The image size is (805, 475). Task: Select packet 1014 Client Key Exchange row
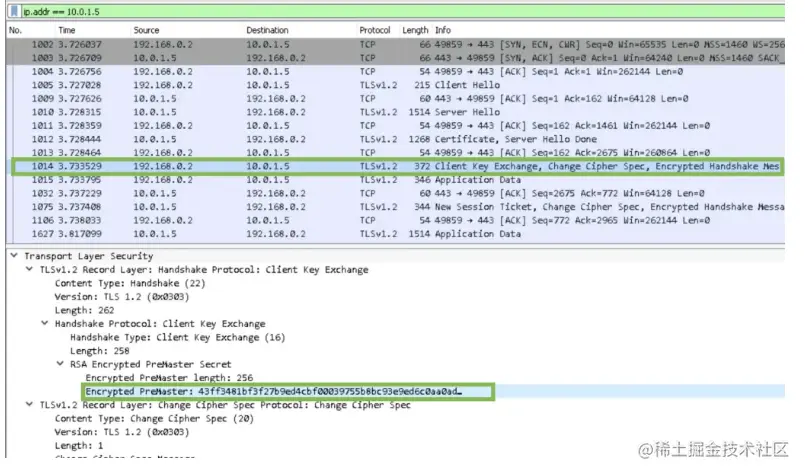pos(397,166)
